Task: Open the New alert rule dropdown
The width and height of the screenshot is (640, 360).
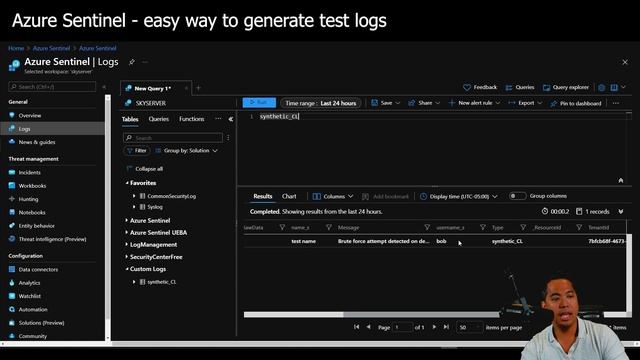Action: (x=474, y=103)
